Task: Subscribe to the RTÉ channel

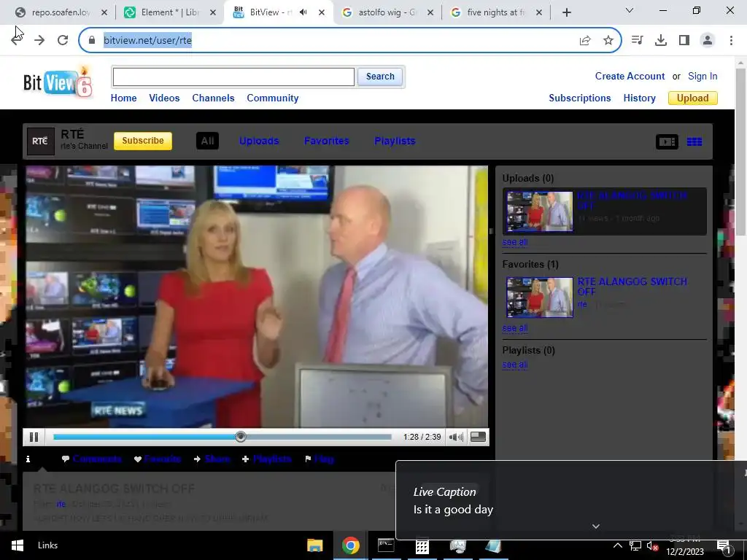Action: click(143, 141)
